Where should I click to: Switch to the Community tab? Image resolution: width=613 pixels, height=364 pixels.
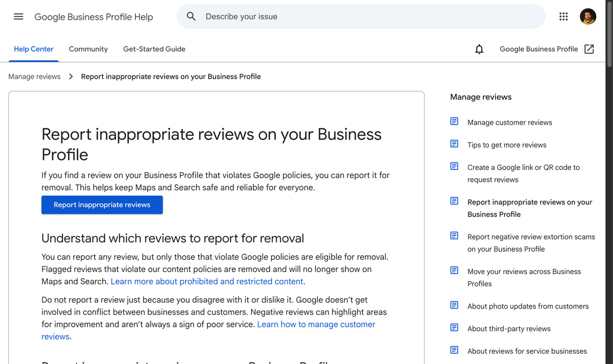(88, 49)
